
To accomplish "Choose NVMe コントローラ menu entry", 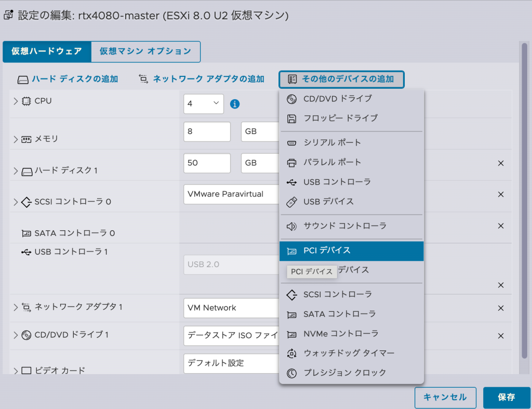I will [341, 334].
